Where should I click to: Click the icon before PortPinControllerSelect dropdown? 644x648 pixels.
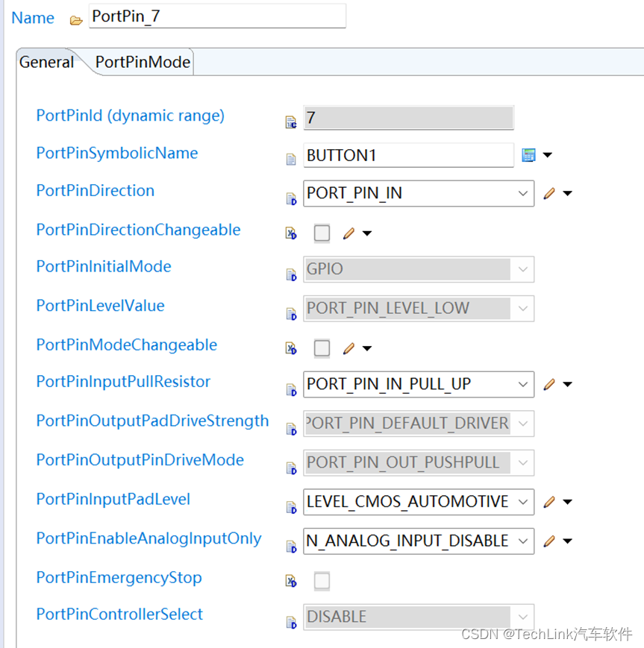(x=292, y=622)
